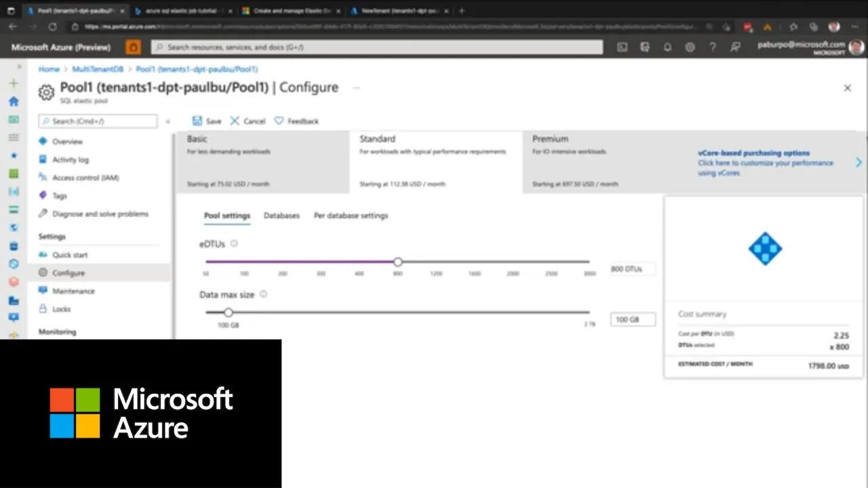Go back with browser back arrow
868x488 pixels.
(13, 26)
